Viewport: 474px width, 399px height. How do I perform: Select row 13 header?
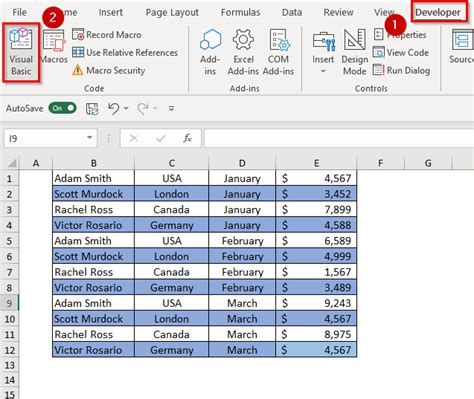point(9,365)
